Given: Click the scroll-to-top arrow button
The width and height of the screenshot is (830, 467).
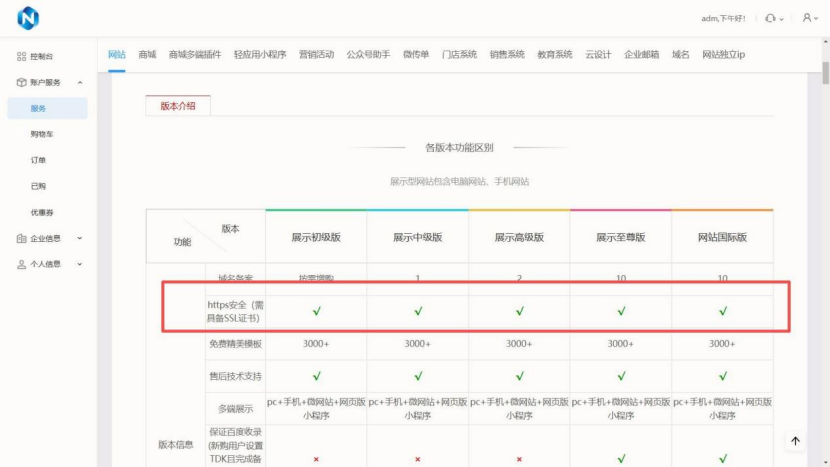Looking at the screenshot, I should point(796,441).
